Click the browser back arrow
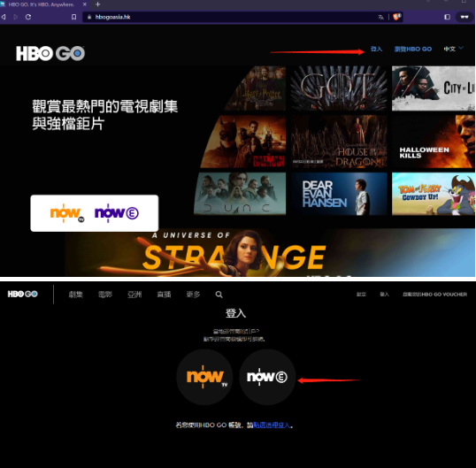 tap(4, 17)
